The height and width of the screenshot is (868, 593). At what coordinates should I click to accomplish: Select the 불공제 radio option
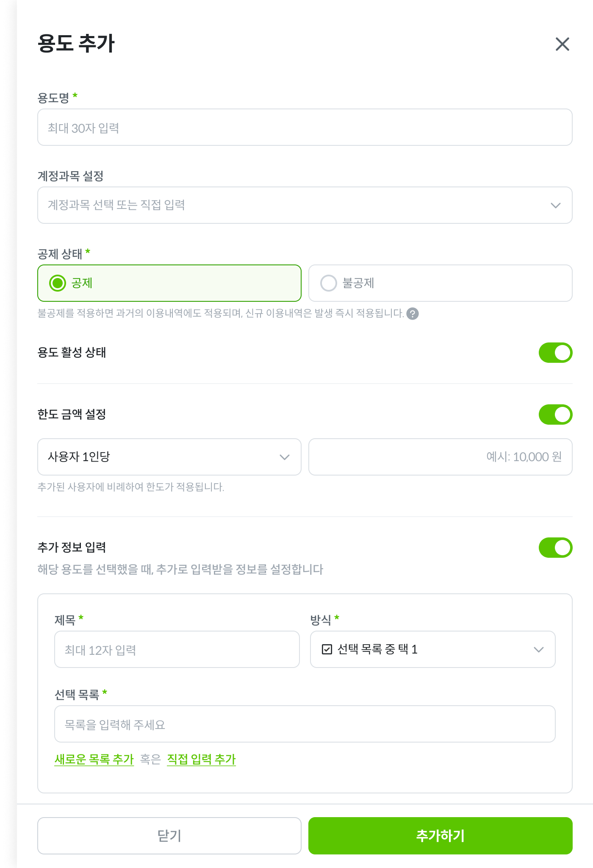(329, 283)
